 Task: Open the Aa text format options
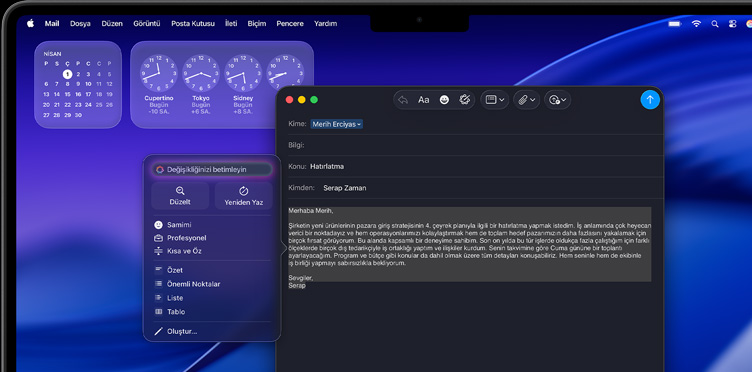coord(423,100)
